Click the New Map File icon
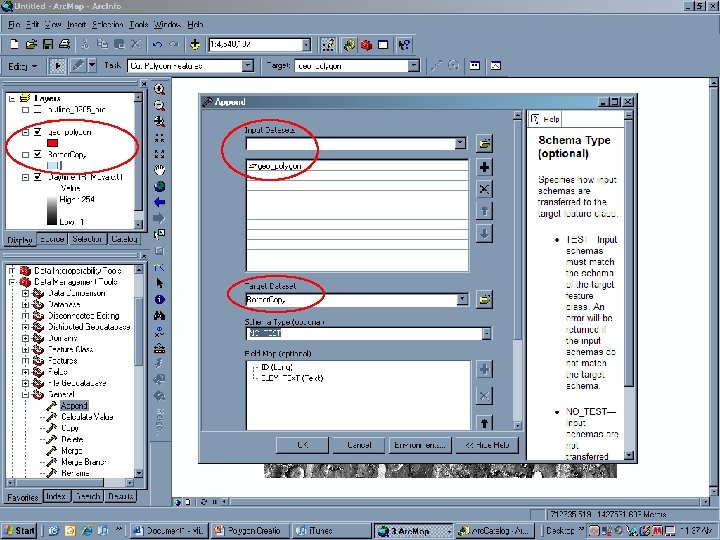 (x=14, y=45)
